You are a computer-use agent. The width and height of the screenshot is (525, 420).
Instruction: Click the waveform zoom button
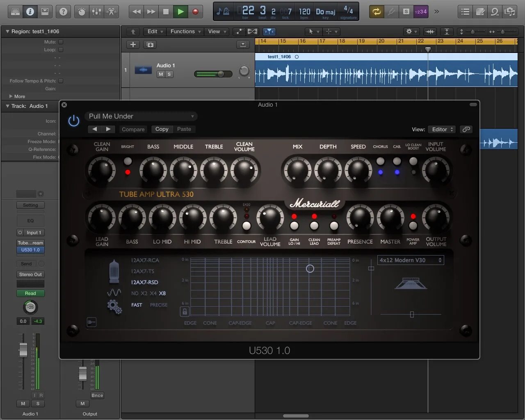pyautogui.click(x=430, y=32)
